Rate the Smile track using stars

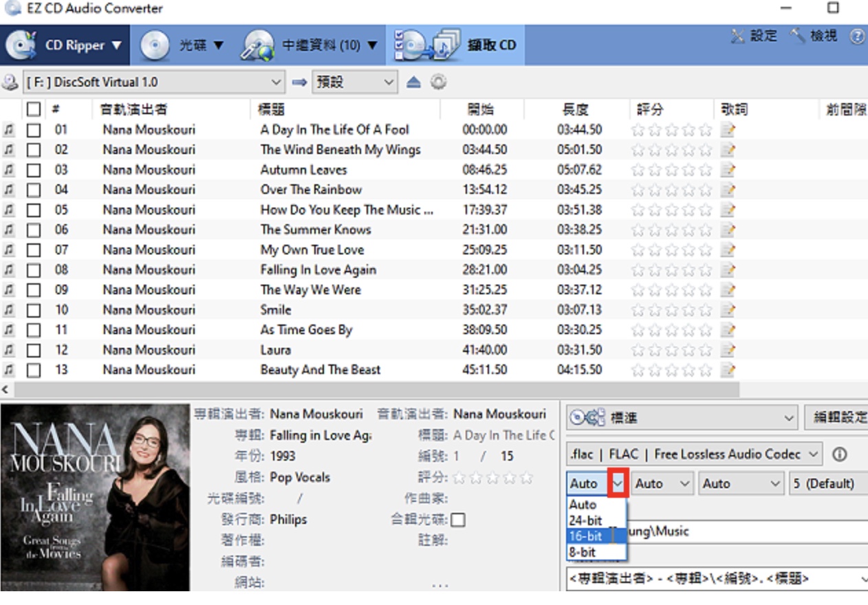point(671,310)
